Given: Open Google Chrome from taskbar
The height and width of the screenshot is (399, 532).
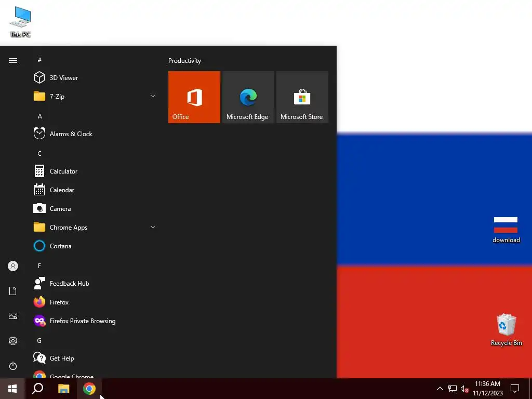Looking at the screenshot, I should (x=89, y=389).
